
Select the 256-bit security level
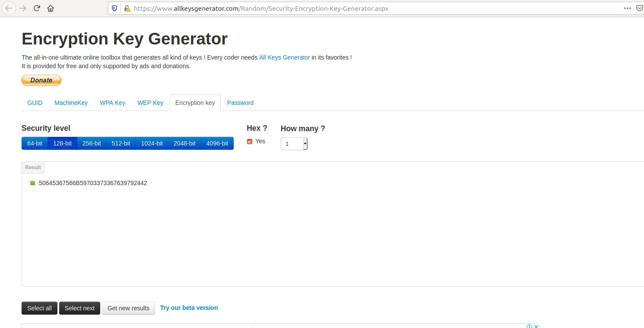coord(92,143)
